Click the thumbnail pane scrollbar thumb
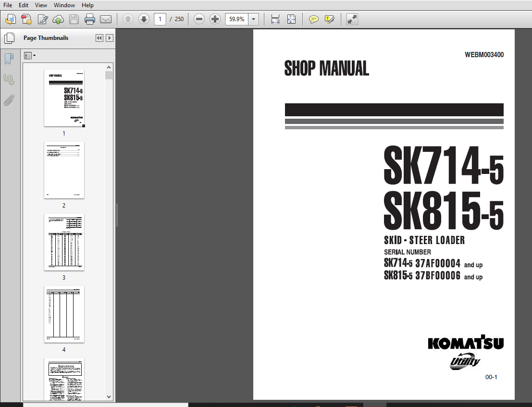532x407 pixels. tap(109, 75)
